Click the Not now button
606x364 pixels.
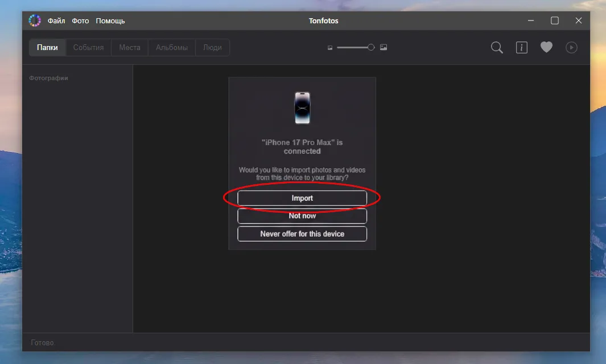point(302,216)
